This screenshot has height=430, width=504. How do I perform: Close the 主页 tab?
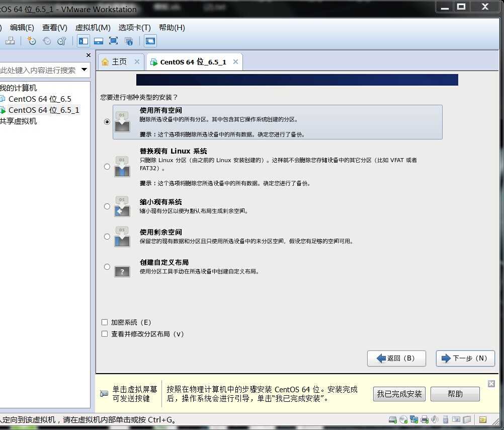click(x=137, y=61)
